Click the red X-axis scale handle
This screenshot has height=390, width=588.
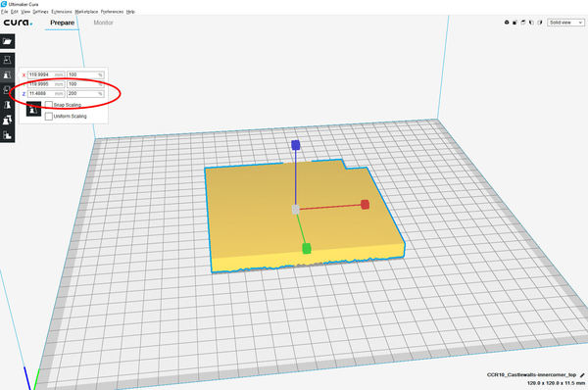pos(365,205)
